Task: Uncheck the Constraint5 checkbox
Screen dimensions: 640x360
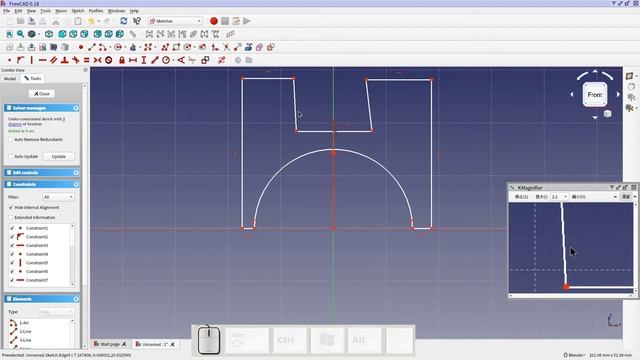Action: (12, 263)
